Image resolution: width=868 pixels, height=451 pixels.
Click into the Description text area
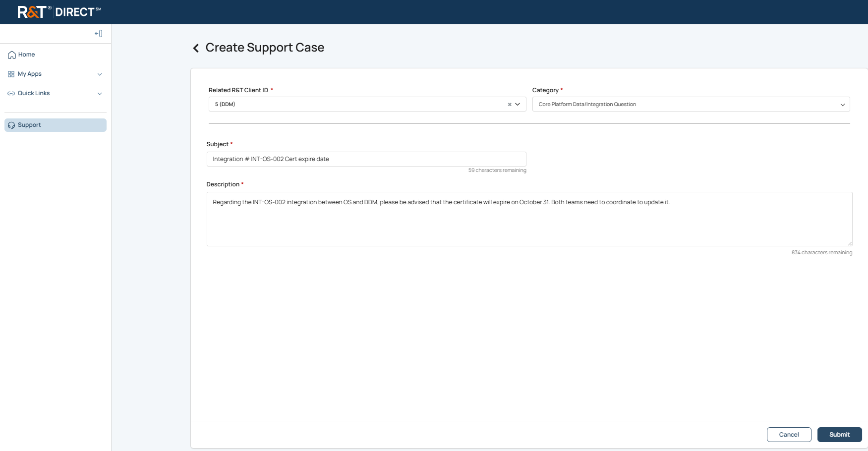[x=529, y=219]
